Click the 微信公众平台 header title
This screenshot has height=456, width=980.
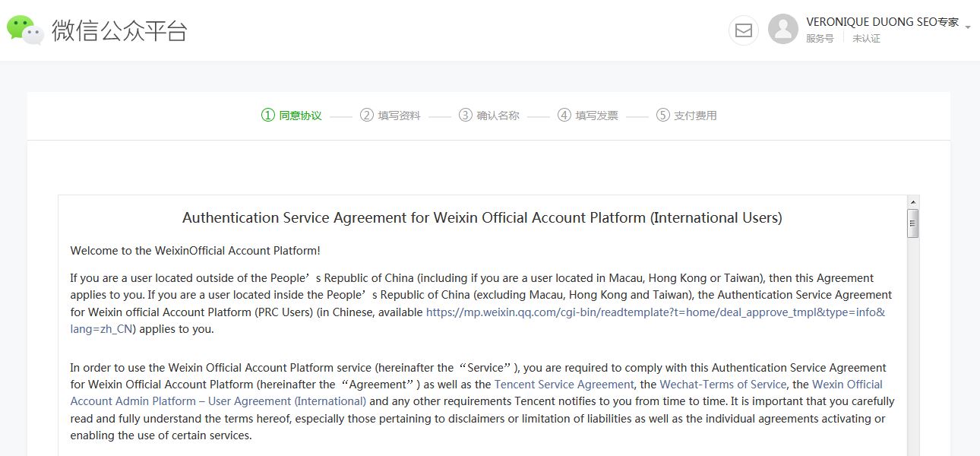(118, 31)
